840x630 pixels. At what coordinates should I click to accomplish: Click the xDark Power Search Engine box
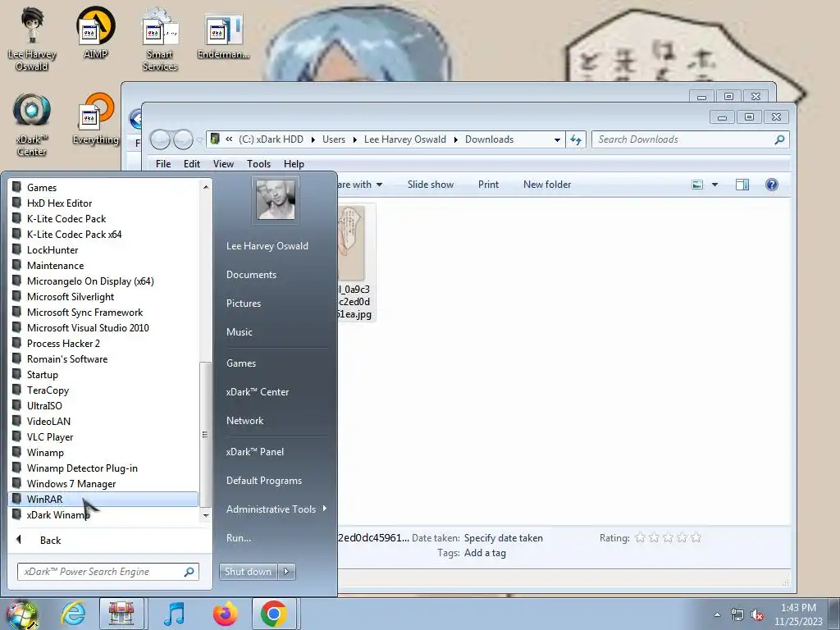click(x=107, y=572)
